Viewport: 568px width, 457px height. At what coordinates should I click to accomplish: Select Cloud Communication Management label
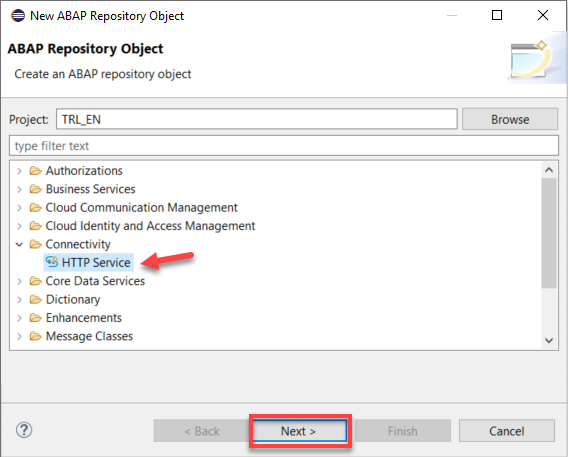[142, 207]
